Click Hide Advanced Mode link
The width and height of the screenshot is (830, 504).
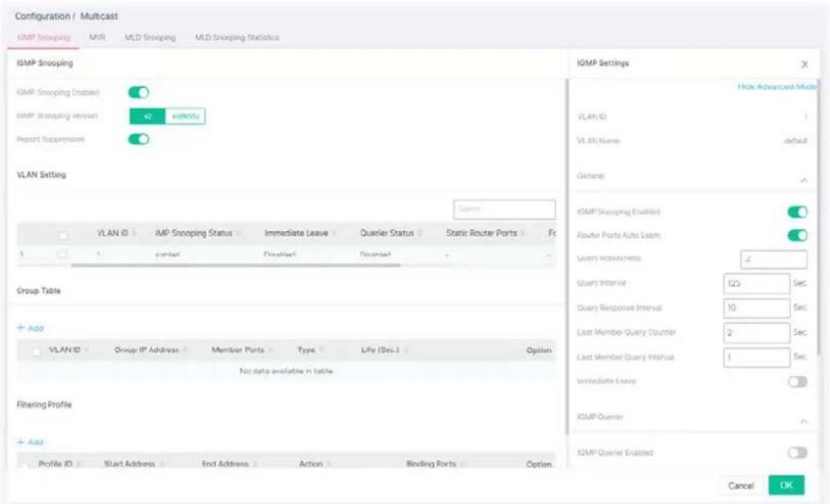click(777, 87)
